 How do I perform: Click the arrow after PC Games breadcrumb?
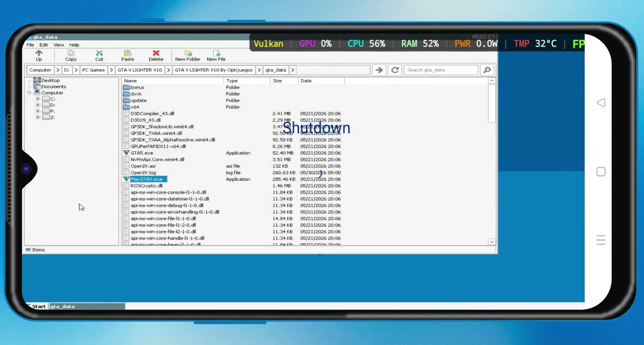[x=111, y=70]
